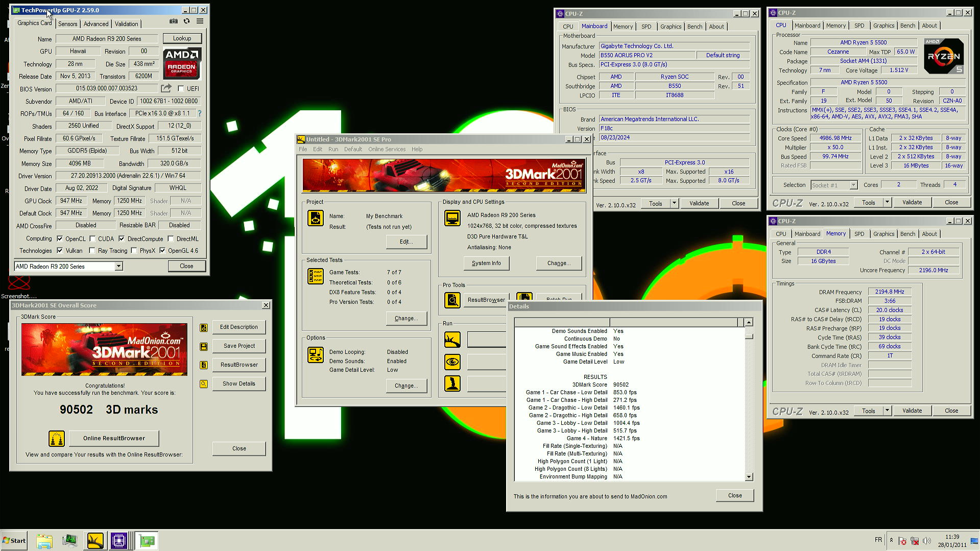Click the GPU-Z refresh icon
980x551 pixels.
pos(187,21)
